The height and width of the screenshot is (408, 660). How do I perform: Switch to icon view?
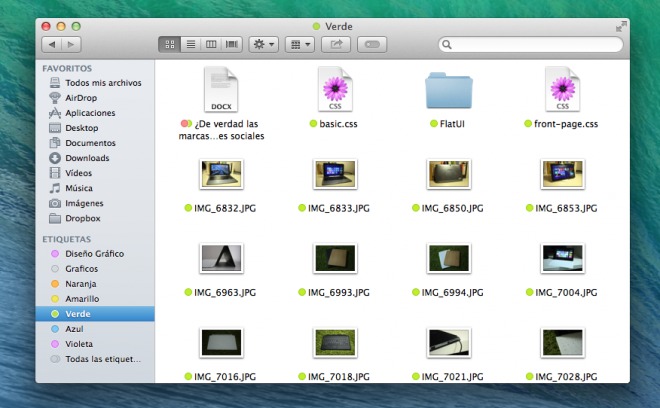point(170,44)
